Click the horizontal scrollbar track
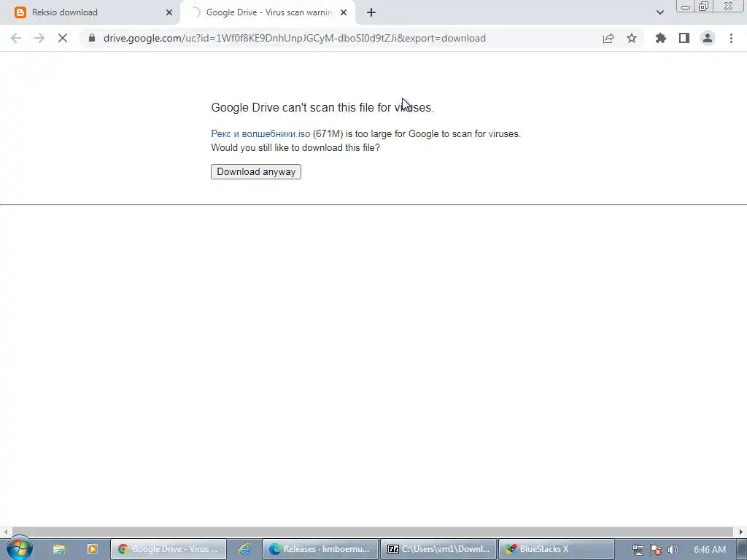Image resolution: width=747 pixels, height=560 pixels. pyautogui.click(x=373, y=532)
